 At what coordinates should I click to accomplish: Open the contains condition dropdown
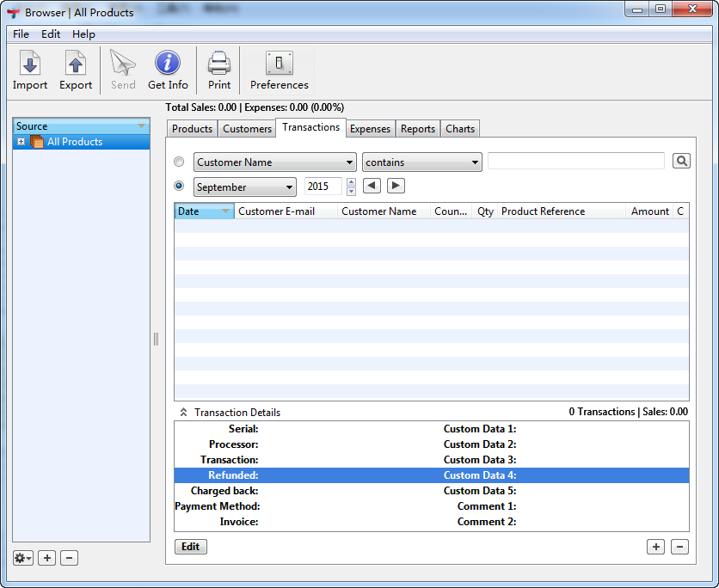[422, 162]
